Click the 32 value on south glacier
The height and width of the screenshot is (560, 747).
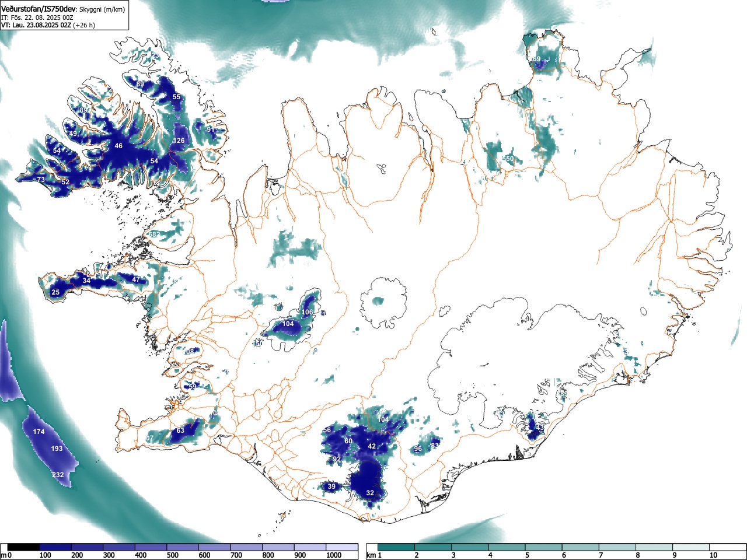(370, 493)
